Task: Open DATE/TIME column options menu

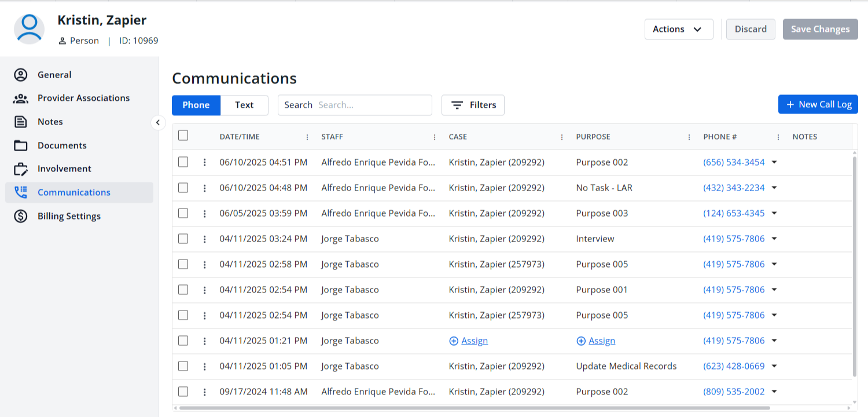Action: click(x=307, y=137)
